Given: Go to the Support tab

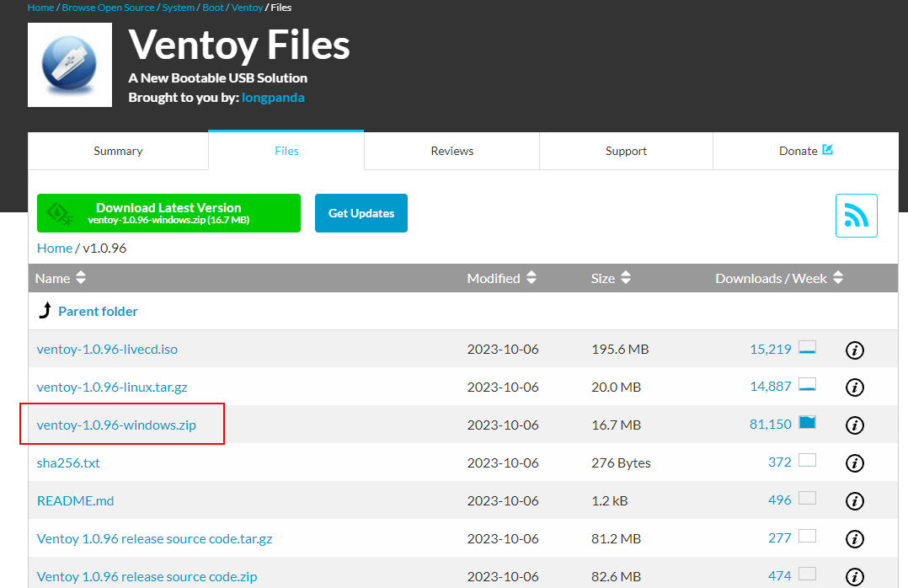Looking at the screenshot, I should click(x=626, y=151).
